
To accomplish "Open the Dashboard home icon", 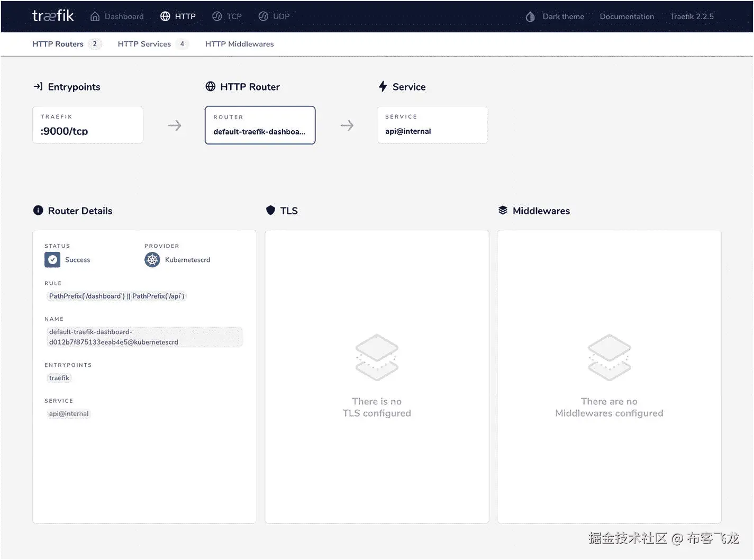I will [x=95, y=16].
